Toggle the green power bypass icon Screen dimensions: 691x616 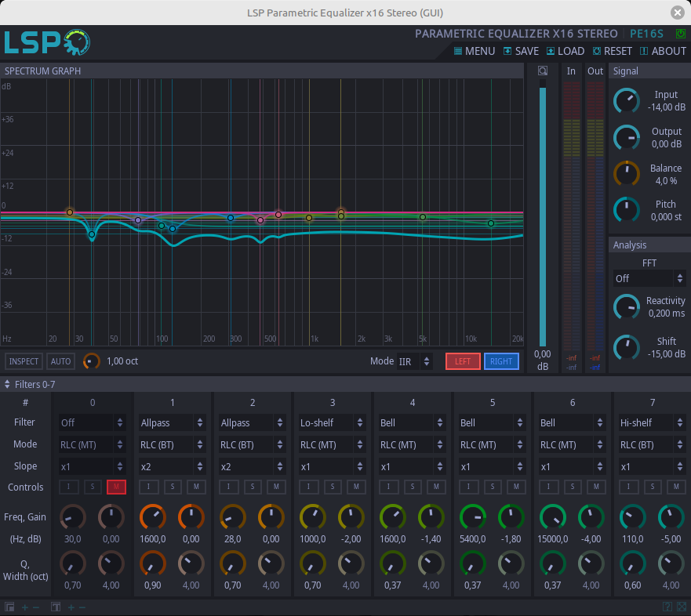click(681, 34)
